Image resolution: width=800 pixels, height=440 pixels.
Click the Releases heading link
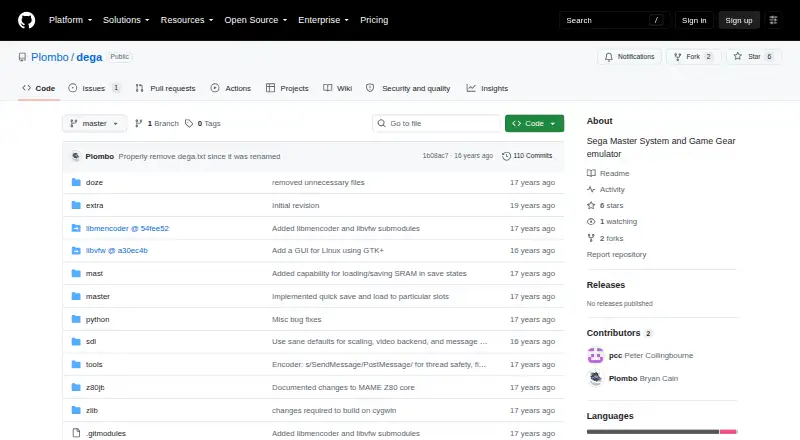[606, 285]
